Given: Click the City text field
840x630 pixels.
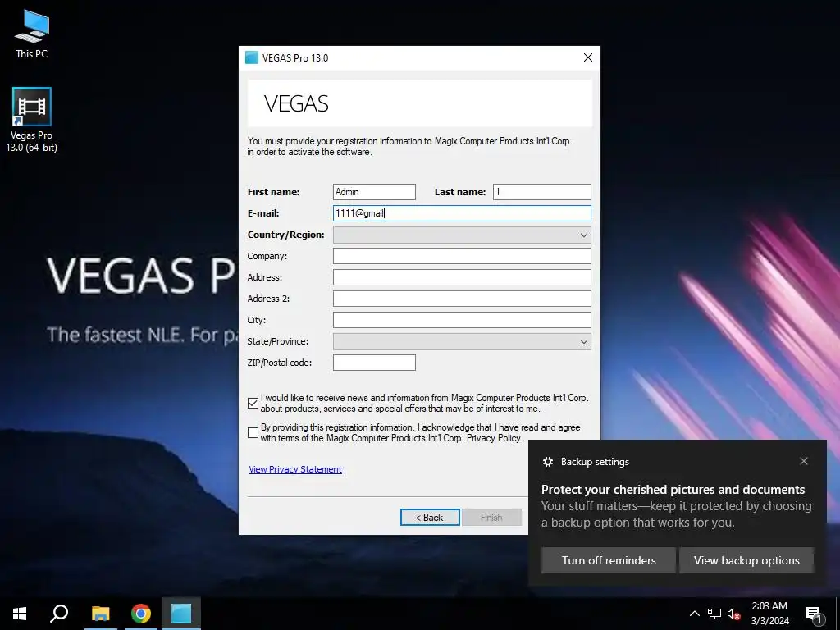Looking at the screenshot, I should (x=462, y=320).
